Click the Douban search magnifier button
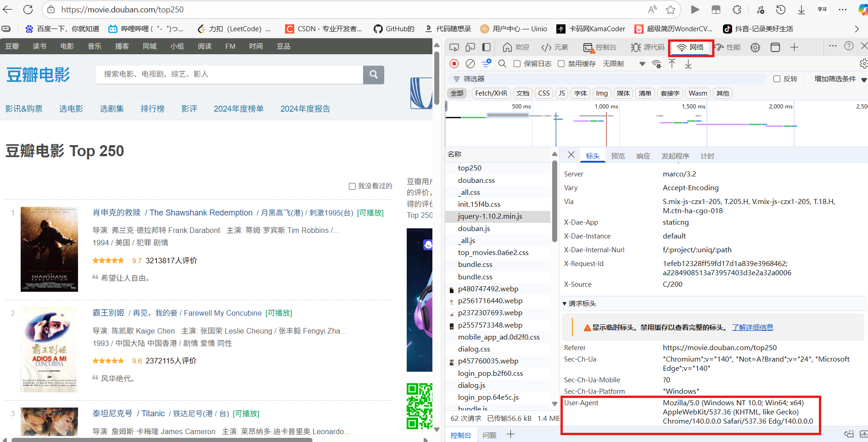Screen dimensions: 868x442 pyautogui.click(x=374, y=74)
